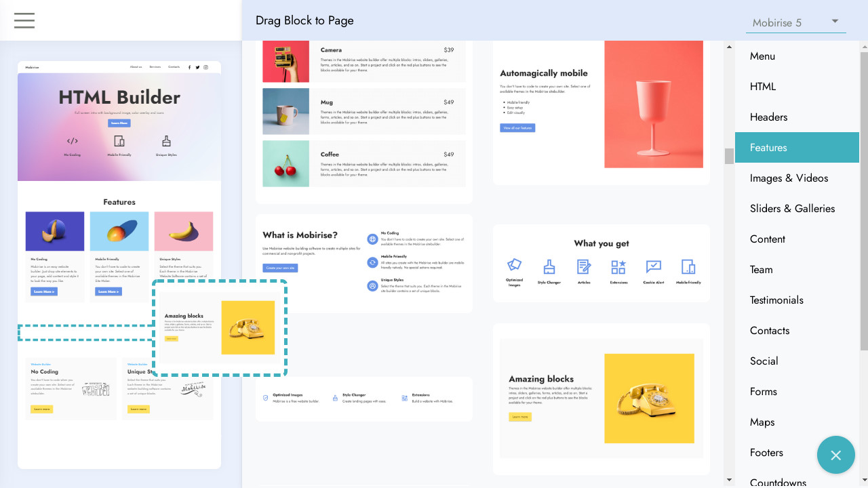Click Contacts in preview menu
The width and height of the screenshot is (868, 488).
pyautogui.click(x=174, y=67)
